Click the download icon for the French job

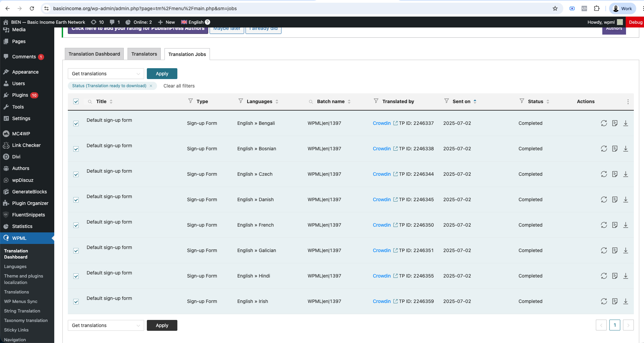pos(626,225)
